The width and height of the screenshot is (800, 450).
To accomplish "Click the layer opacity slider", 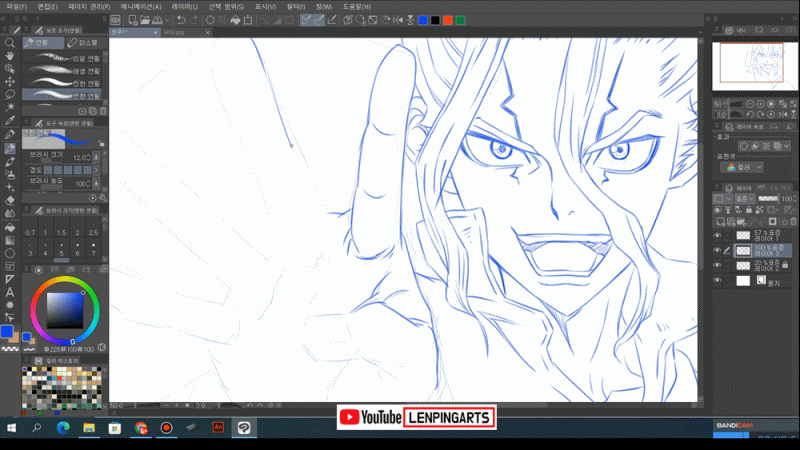I will [768, 198].
